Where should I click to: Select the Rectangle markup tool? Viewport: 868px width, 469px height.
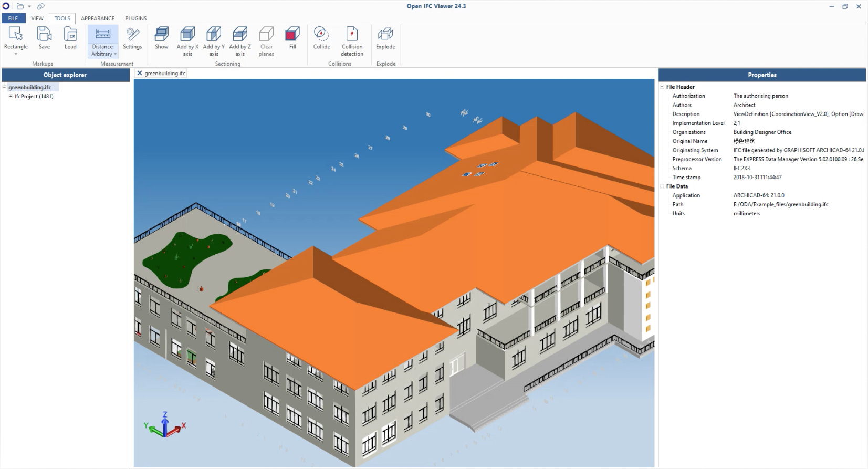click(16, 35)
